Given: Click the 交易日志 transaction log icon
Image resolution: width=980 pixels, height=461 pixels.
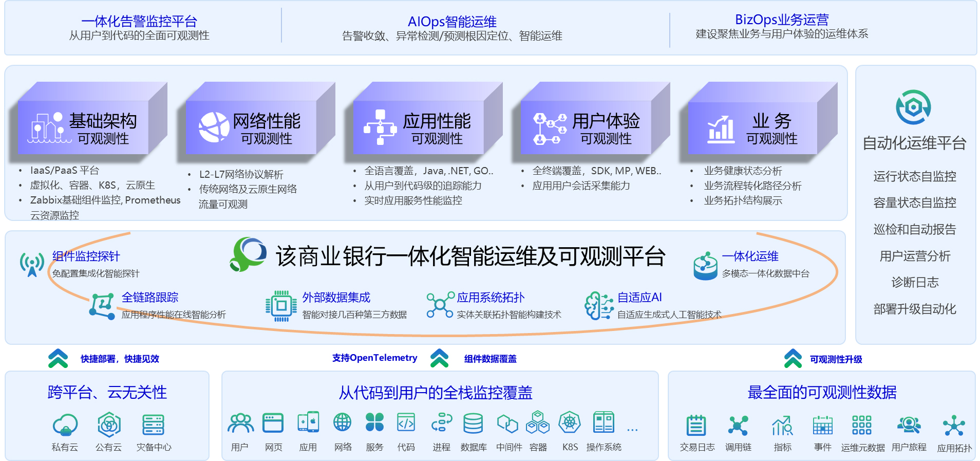Looking at the screenshot, I should click(x=696, y=426).
